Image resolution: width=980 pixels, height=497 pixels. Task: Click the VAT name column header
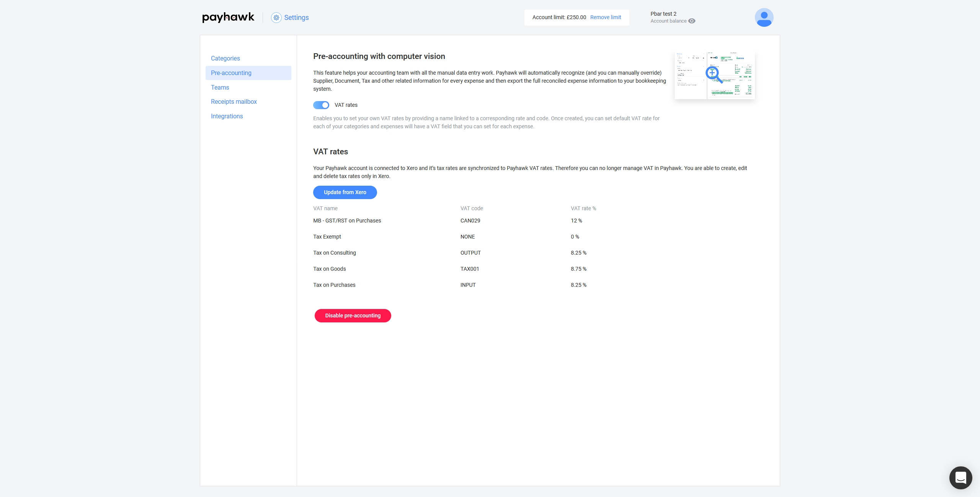(325, 208)
